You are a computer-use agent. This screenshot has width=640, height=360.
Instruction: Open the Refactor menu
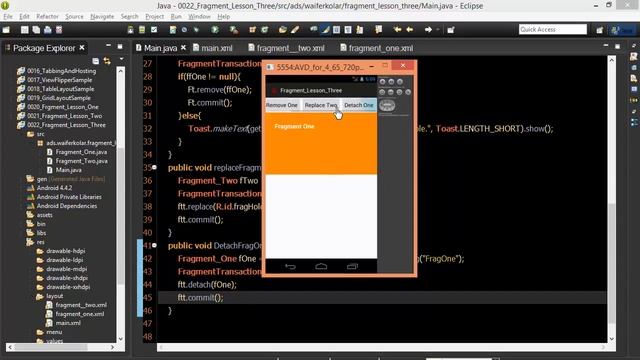coord(47,16)
